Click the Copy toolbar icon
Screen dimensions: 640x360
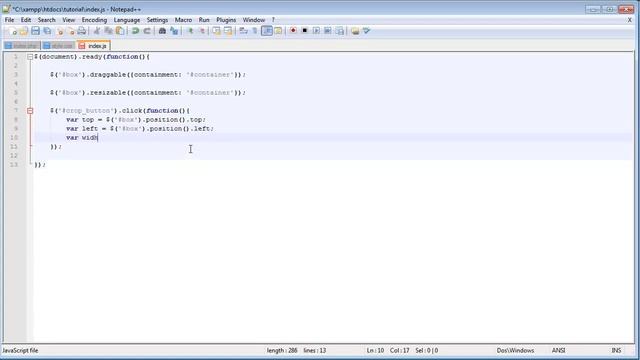tap(108, 31)
